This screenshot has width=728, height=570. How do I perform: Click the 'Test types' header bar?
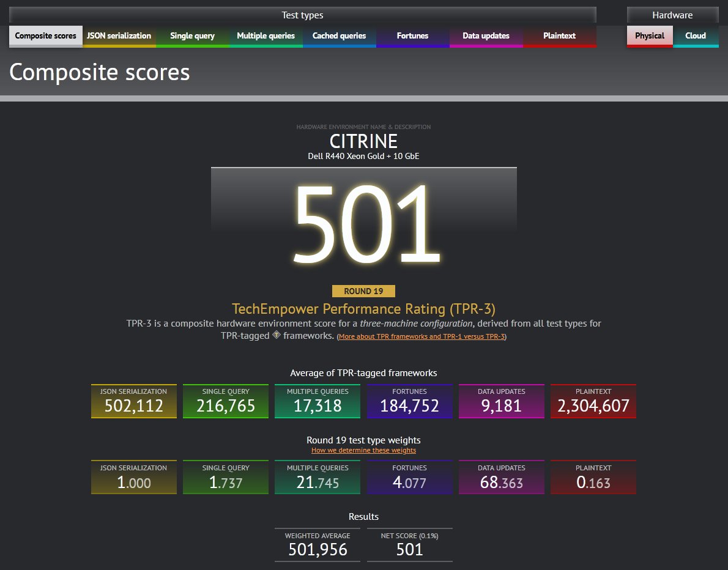pos(303,15)
